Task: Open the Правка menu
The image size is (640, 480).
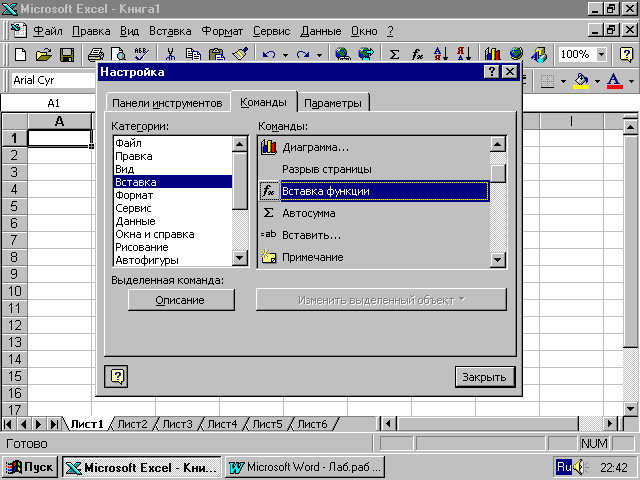Action: point(91,31)
